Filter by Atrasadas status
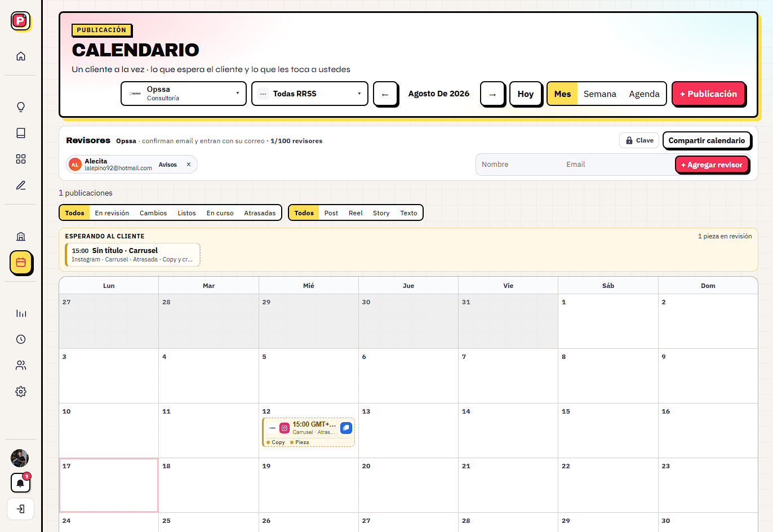This screenshot has height=532, width=773. click(260, 213)
